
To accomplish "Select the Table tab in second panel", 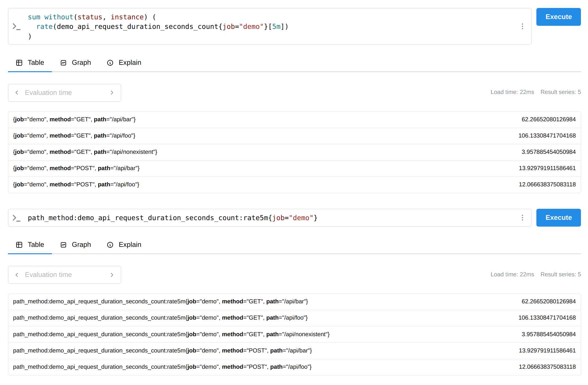I will click(30, 245).
